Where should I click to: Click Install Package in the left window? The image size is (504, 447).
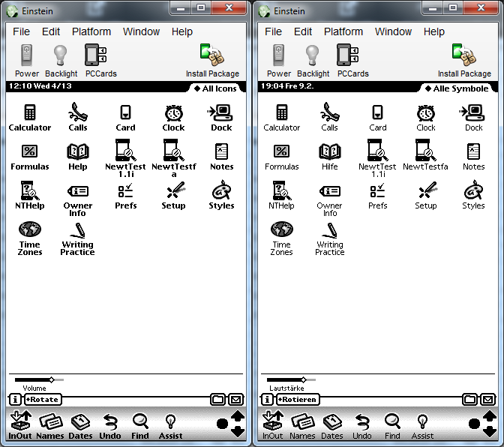pos(212,61)
